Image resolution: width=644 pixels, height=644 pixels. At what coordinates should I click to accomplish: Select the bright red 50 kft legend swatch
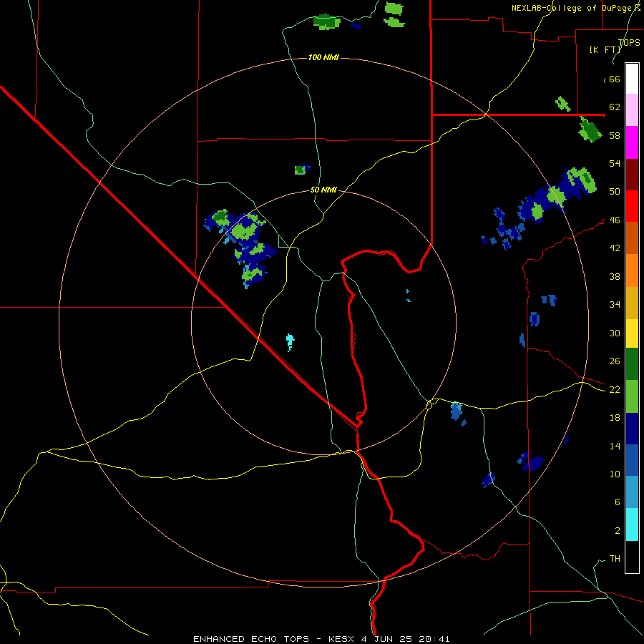point(632,206)
